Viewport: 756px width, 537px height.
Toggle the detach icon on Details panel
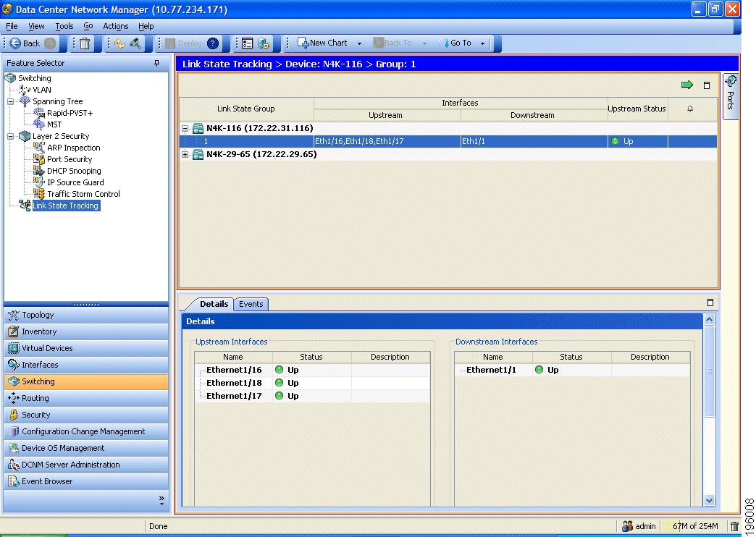coord(710,302)
